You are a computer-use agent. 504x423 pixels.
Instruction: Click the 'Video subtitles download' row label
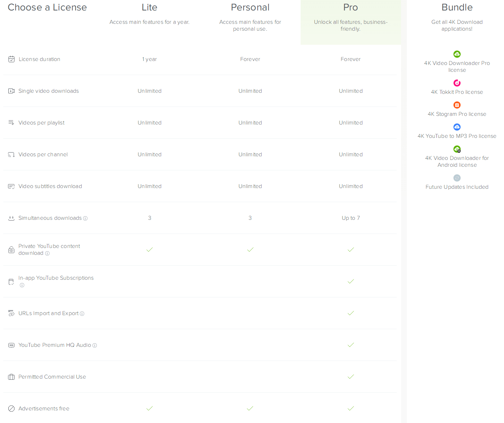(50, 186)
